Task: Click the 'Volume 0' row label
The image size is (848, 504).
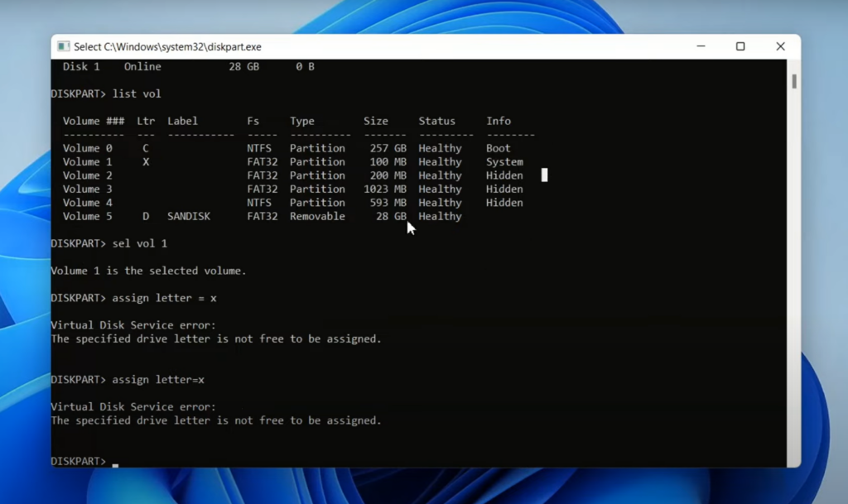Action: tap(88, 148)
